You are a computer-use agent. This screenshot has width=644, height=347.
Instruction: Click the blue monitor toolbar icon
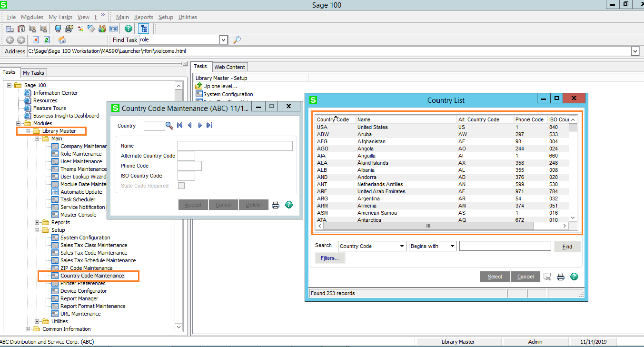[58, 29]
